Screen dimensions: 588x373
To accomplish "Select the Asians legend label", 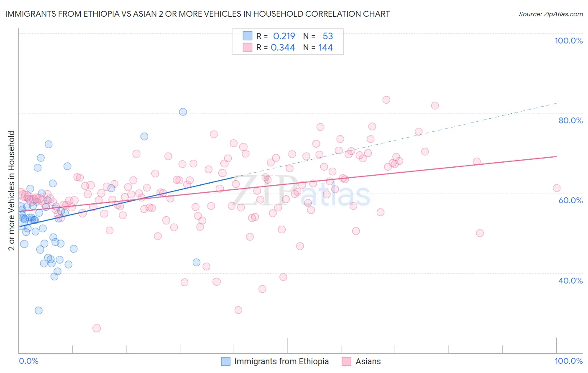I will tap(368, 361).
